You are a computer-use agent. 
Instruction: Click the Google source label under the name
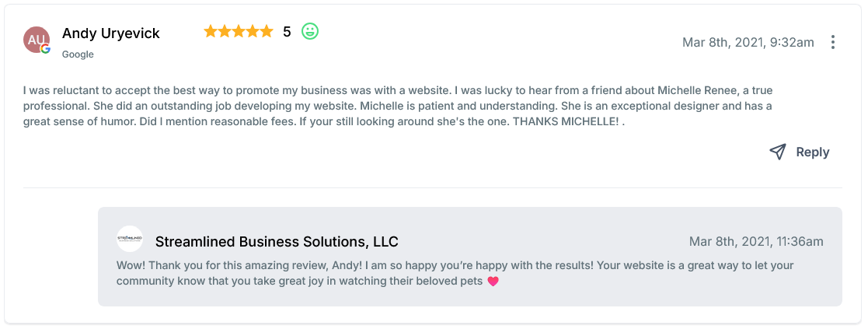tap(78, 54)
